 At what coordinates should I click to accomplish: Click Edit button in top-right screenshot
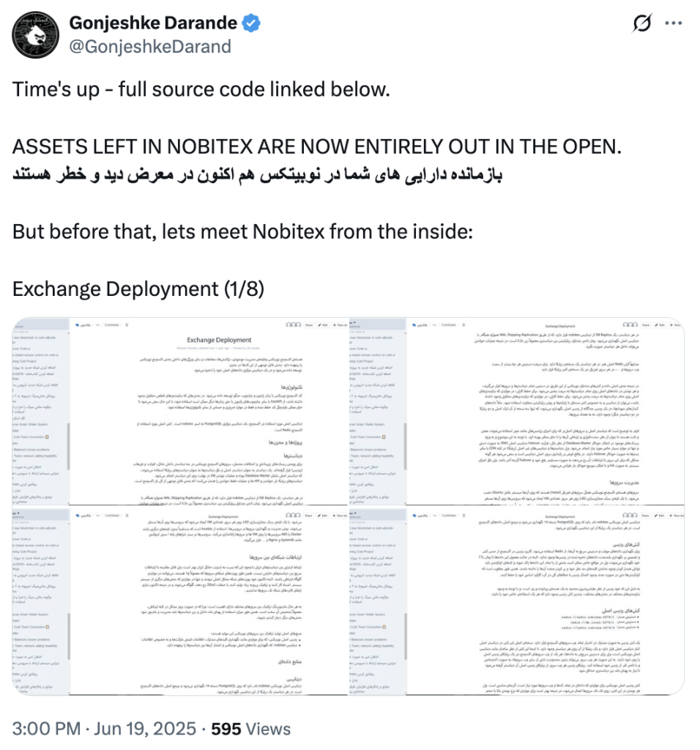[x=660, y=324]
